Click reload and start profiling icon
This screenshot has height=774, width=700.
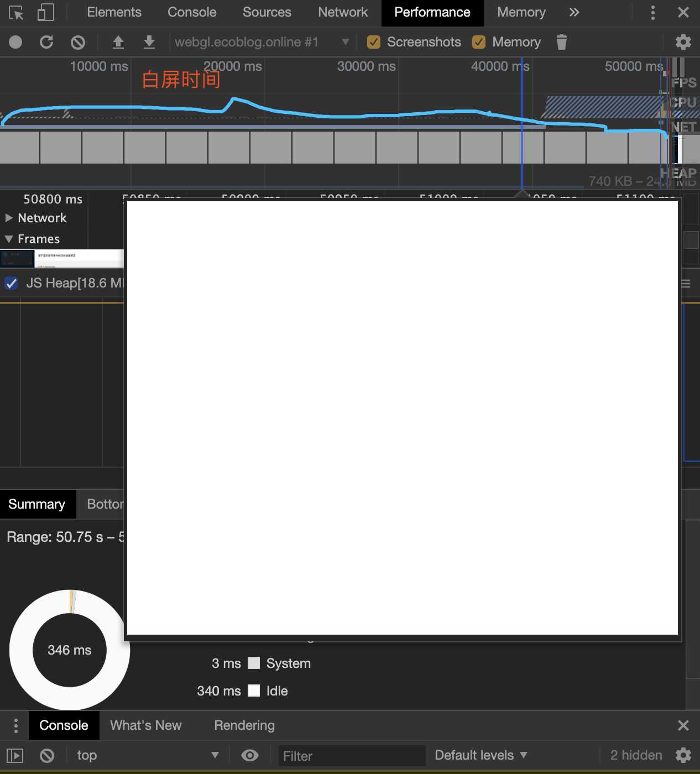tap(46, 42)
